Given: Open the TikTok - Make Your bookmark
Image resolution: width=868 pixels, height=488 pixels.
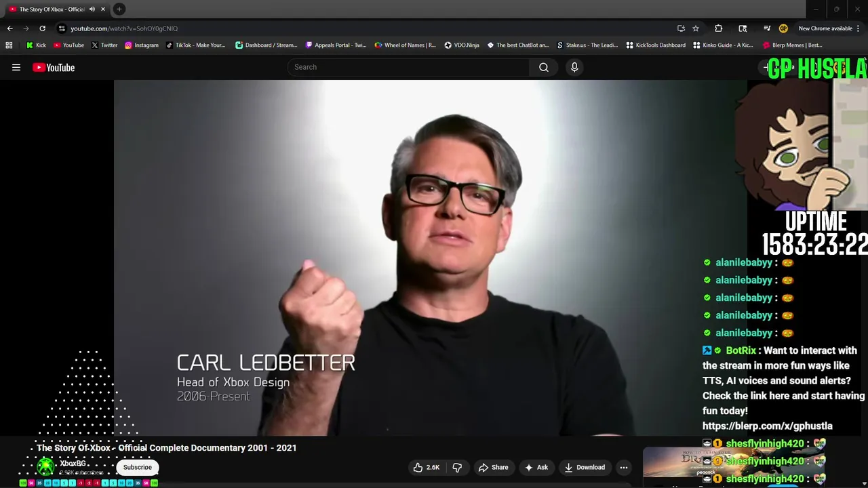Looking at the screenshot, I should 195,45.
